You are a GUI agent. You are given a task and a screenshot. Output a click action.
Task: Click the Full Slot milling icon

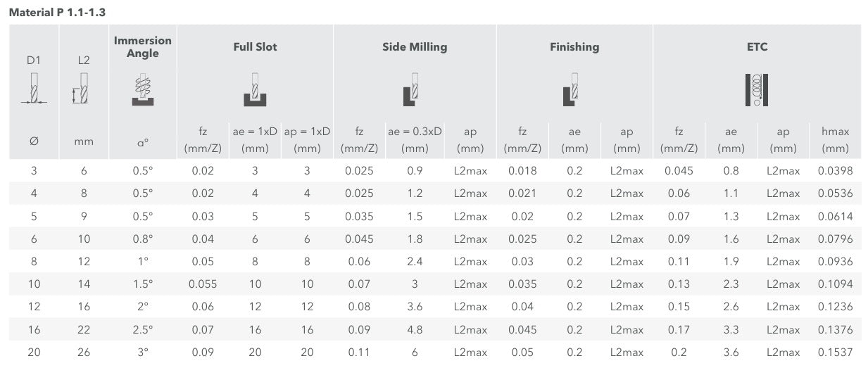pyautogui.click(x=255, y=89)
